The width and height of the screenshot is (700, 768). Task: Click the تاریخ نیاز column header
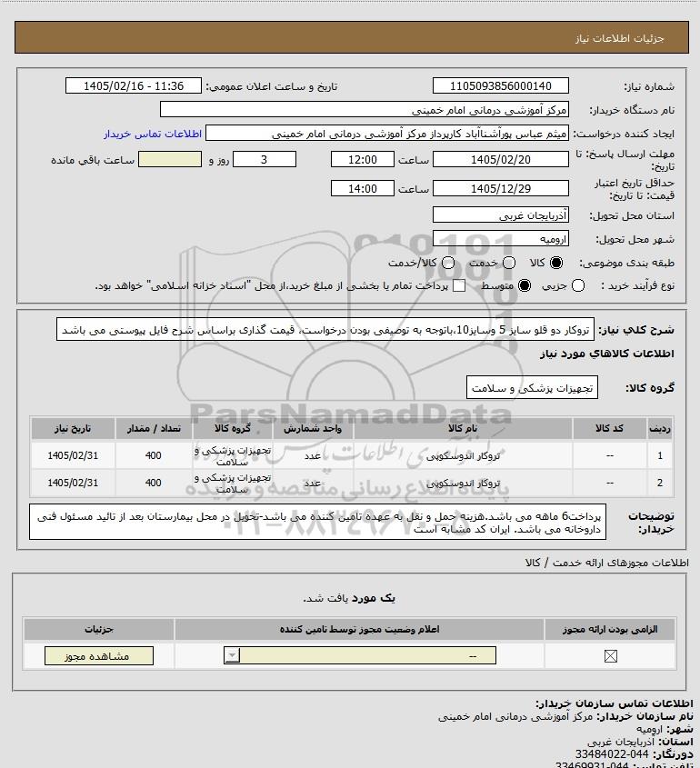[x=73, y=429]
